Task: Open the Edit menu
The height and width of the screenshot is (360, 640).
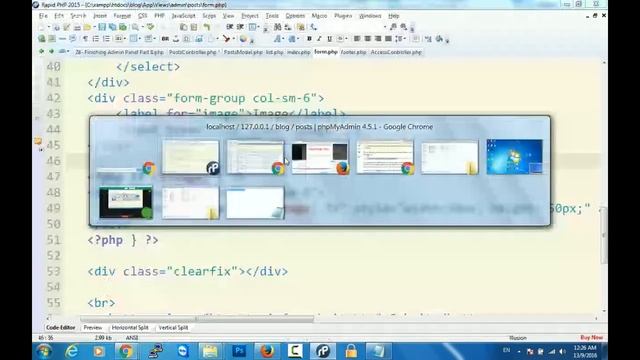Action: tap(59, 16)
